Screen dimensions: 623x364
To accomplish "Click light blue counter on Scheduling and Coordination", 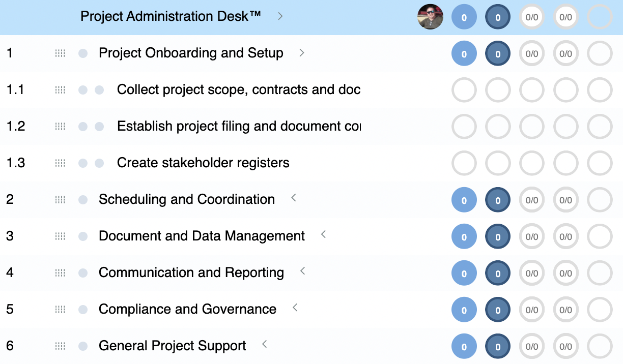I will coord(464,200).
